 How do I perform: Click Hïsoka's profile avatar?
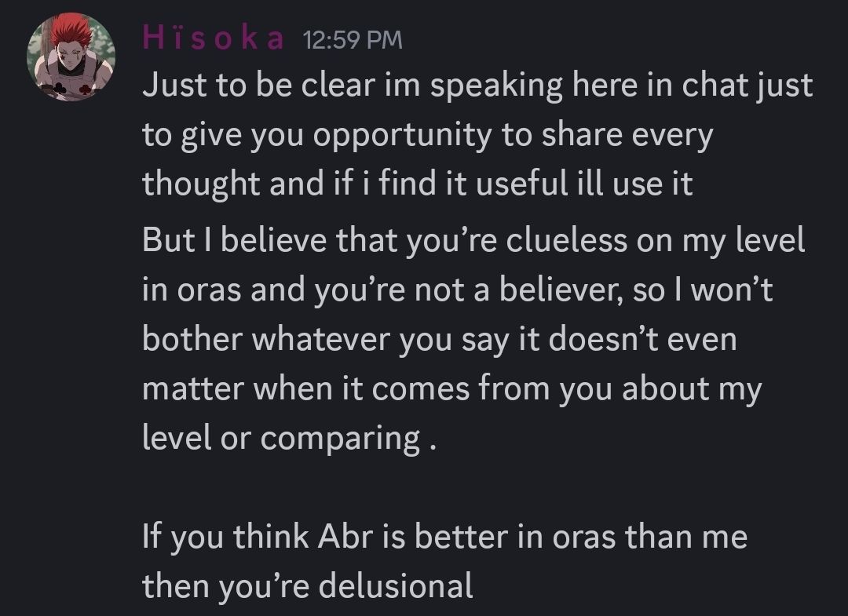71,60
